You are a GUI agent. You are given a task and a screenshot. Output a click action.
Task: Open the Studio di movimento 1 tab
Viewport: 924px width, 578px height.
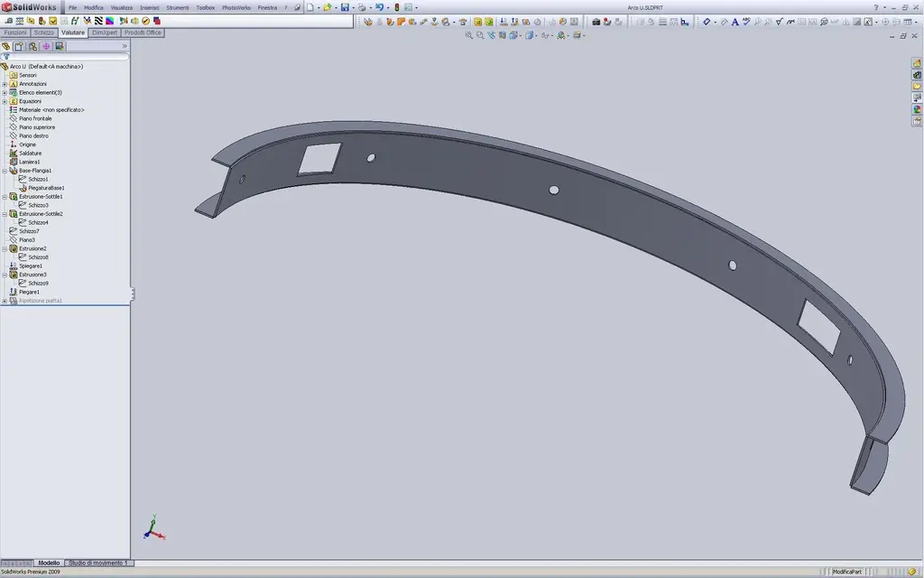[98, 563]
